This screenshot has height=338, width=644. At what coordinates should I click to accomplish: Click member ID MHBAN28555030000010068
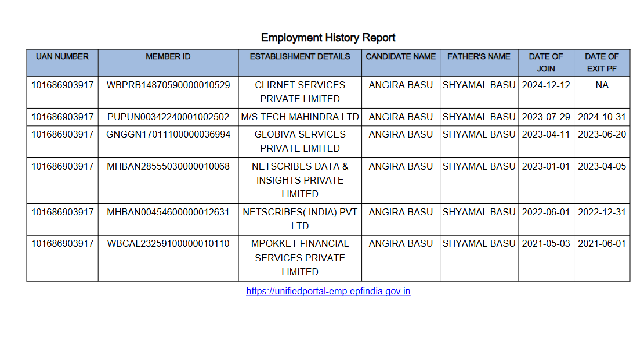point(168,167)
